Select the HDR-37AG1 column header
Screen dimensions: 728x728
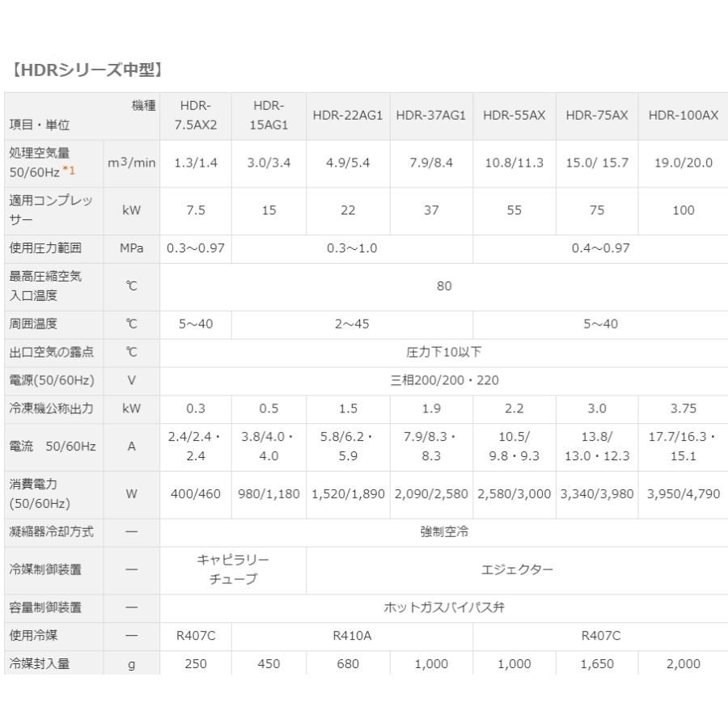pyautogui.click(x=431, y=115)
